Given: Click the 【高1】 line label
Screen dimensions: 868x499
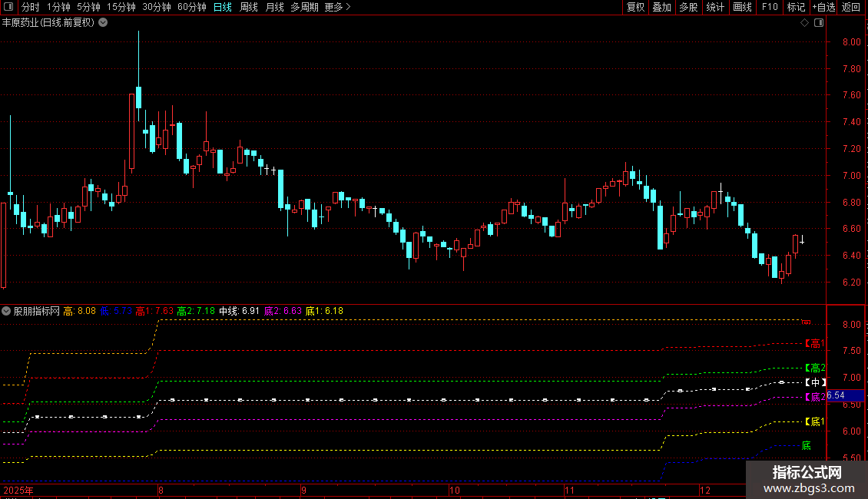Looking at the screenshot, I should pos(814,343).
